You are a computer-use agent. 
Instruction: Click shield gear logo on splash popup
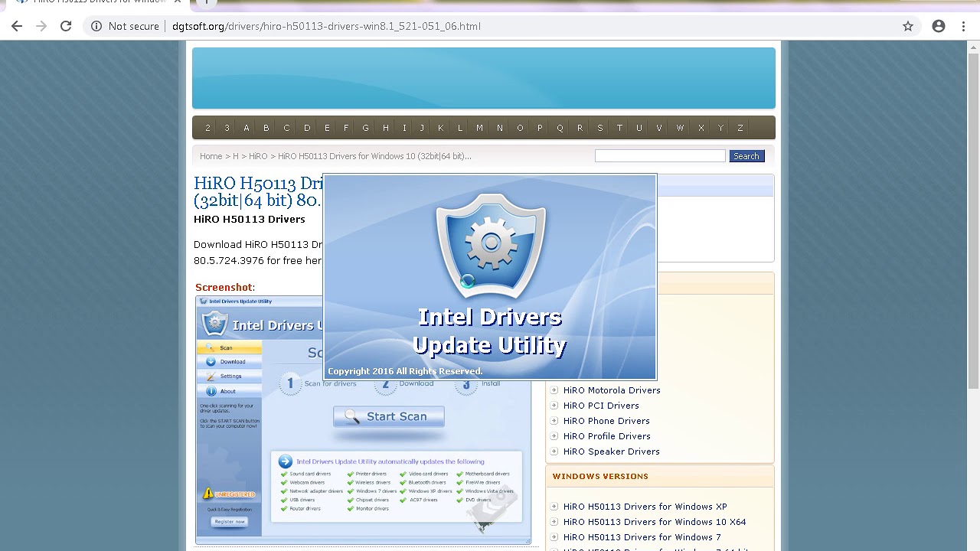pyautogui.click(x=491, y=246)
